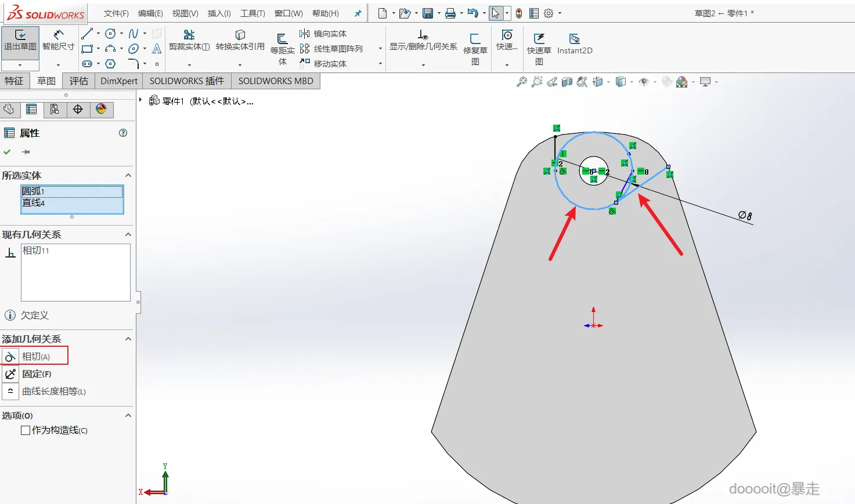The image size is (855, 504).
Task: Click the Instant2D tool
Action: point(575,44)
